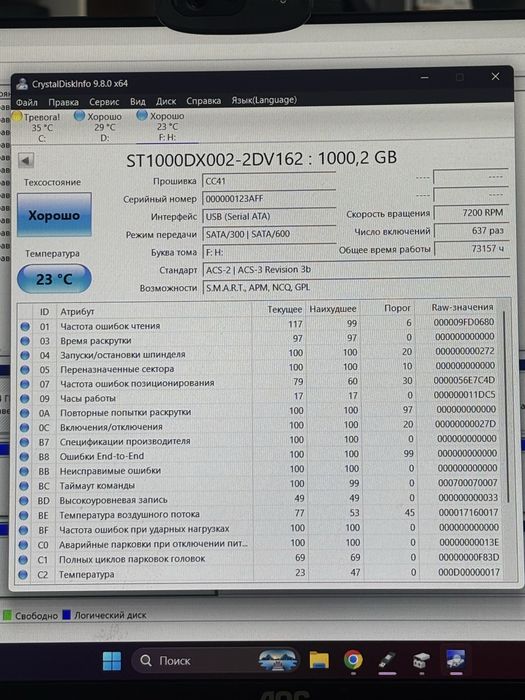This screenshot has height=700, width=525.
Task: Click the 23 °C temperature indicator
Action: point(54,279)
